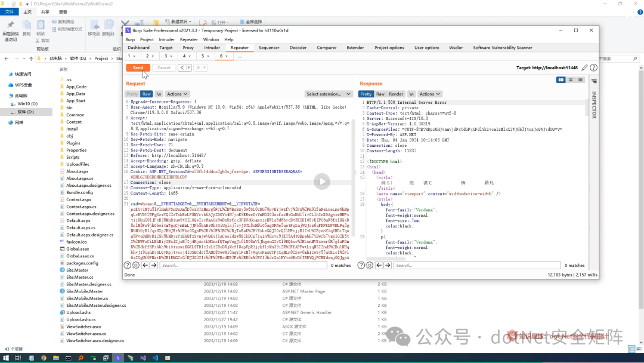This screenshot has height=363, width=644.
Task: Toggle non-printable characters in Response pane
Action: point(411,94)
